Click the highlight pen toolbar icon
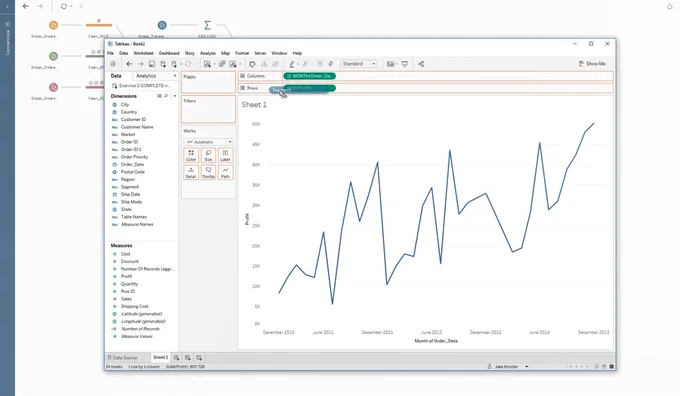680x396 pixels. pyautogui.click(x=292, y=64)
